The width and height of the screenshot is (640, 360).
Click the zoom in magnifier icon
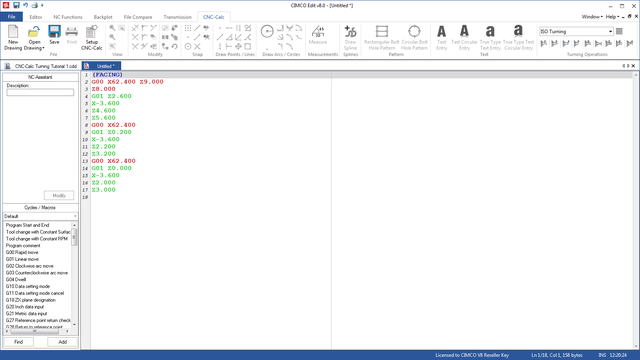tap(112, 28)
